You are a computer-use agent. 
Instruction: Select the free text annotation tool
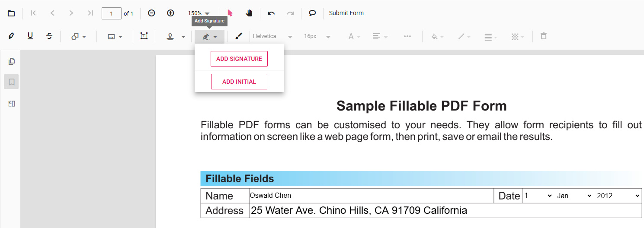click(x=144, y=36)
